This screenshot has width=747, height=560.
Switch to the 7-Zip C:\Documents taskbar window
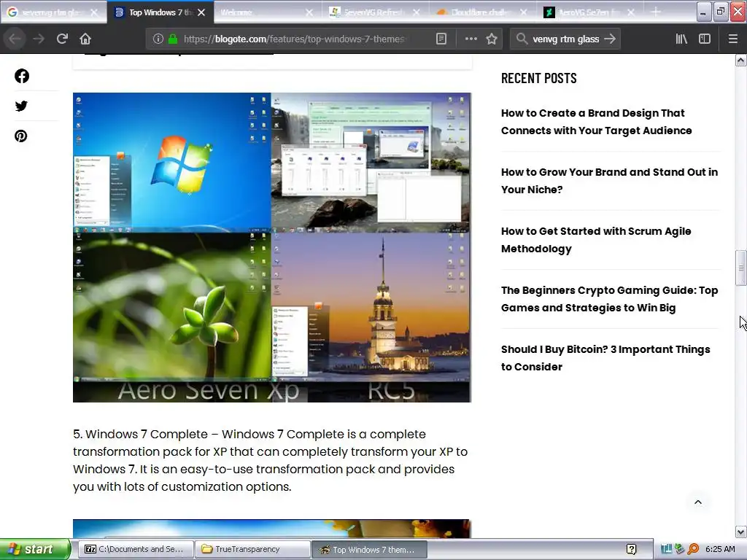point(136,549)
